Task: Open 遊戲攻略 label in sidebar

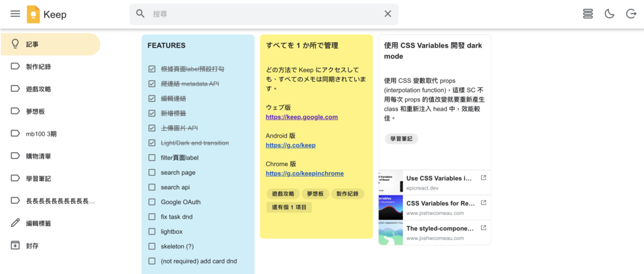Action: click(x=50, y=89)
